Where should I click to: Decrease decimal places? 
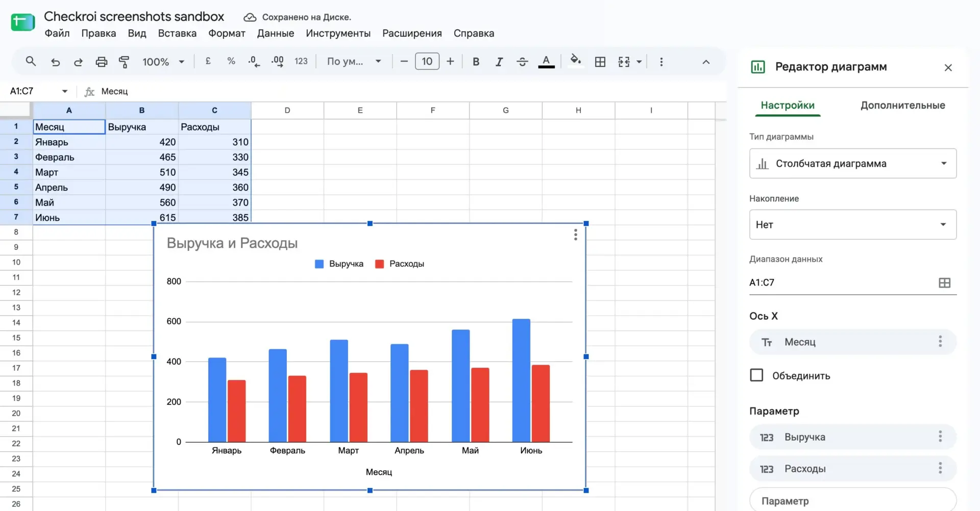(x=254, y=62)
